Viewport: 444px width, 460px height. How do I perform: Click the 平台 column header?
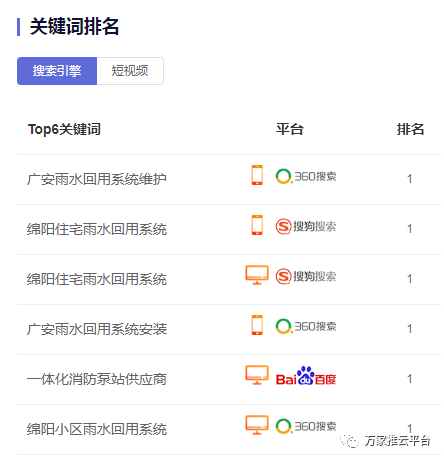coord(290,129)
